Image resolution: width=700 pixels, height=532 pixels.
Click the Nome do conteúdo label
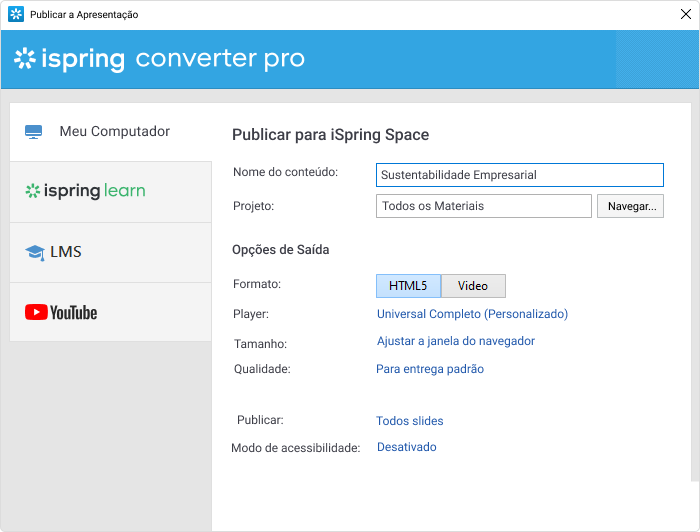click(285, 172)
